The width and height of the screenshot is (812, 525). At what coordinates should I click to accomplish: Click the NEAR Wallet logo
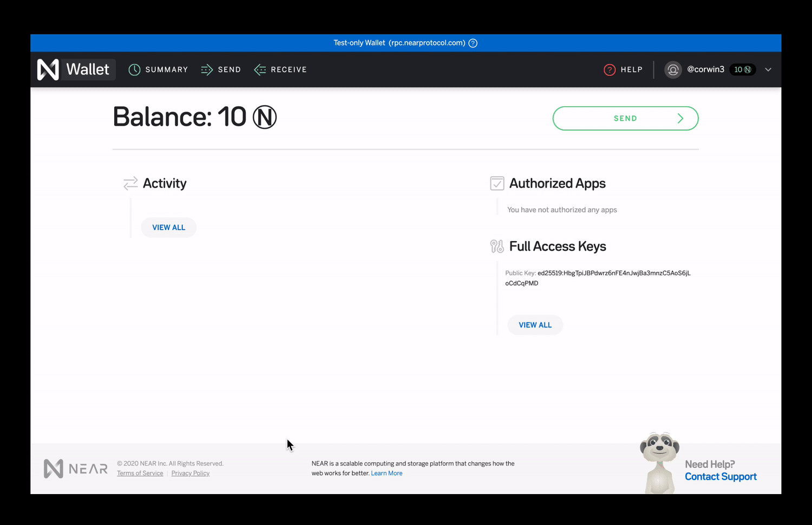coord(76,69)
